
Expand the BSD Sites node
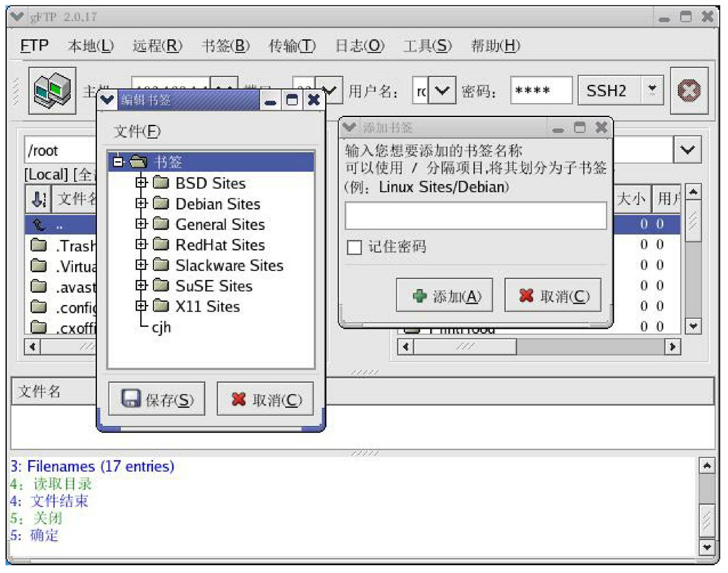point(141,183)
